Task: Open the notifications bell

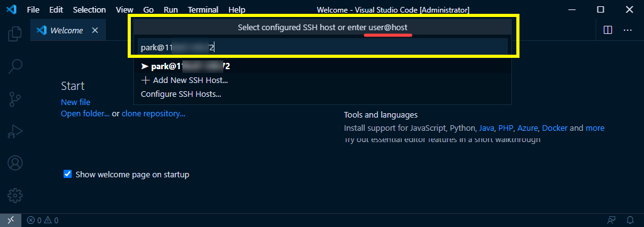Action: (x=630, y=221)
